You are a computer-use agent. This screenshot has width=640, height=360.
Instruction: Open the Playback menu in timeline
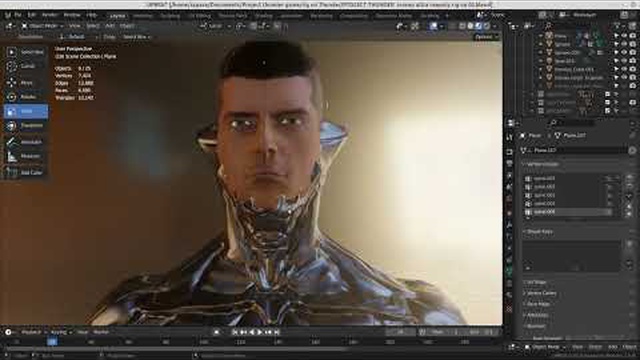pos(33,332)
